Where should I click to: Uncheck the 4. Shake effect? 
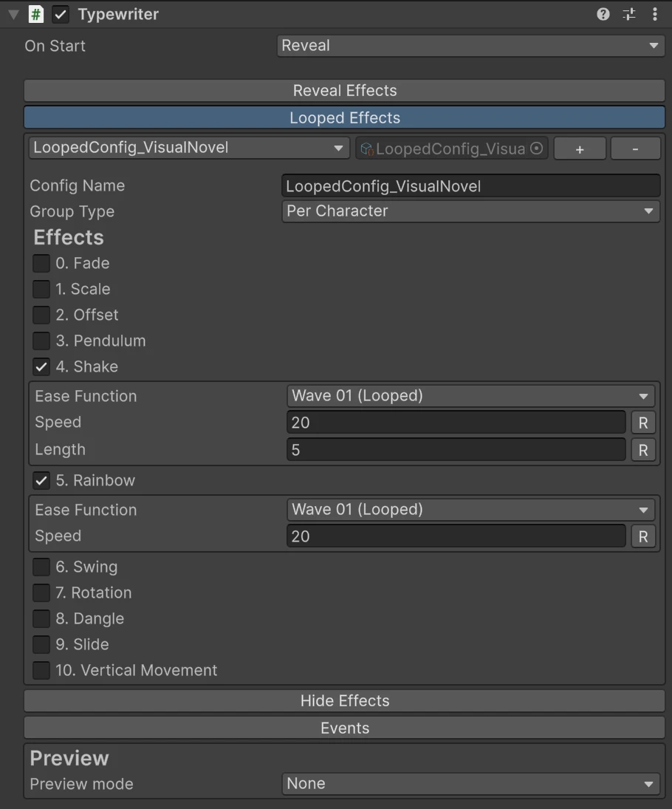[41, 367]
